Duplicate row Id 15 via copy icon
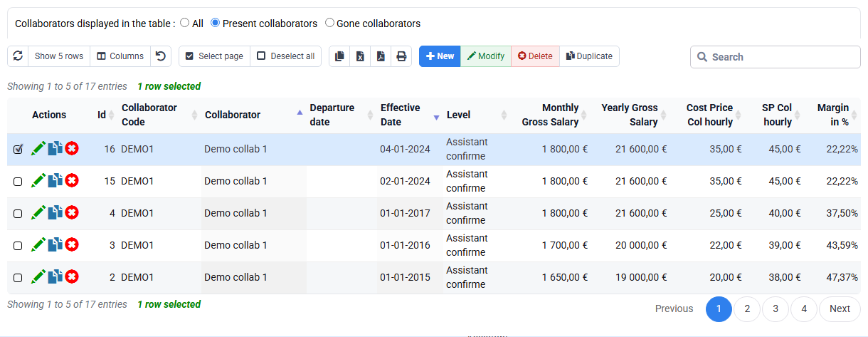Image resolution: width=868 pixels, height=337 pixels. point(55,181)
